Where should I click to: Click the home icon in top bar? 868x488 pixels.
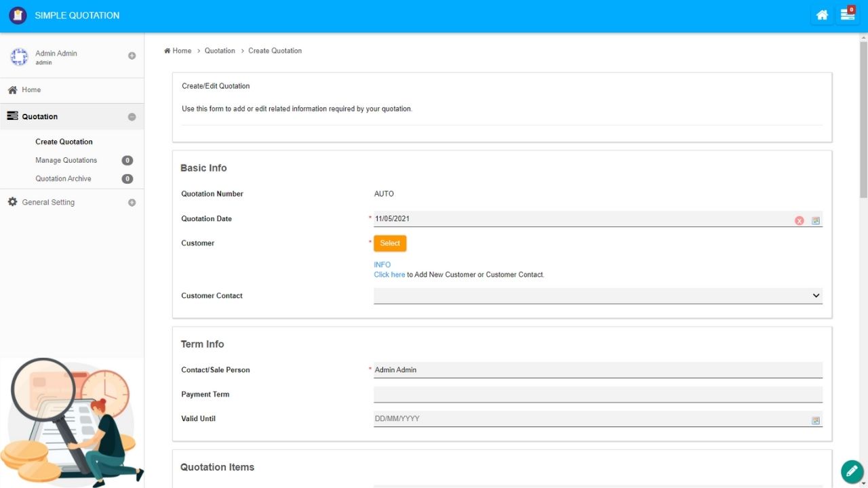click(x=822, y=15)
